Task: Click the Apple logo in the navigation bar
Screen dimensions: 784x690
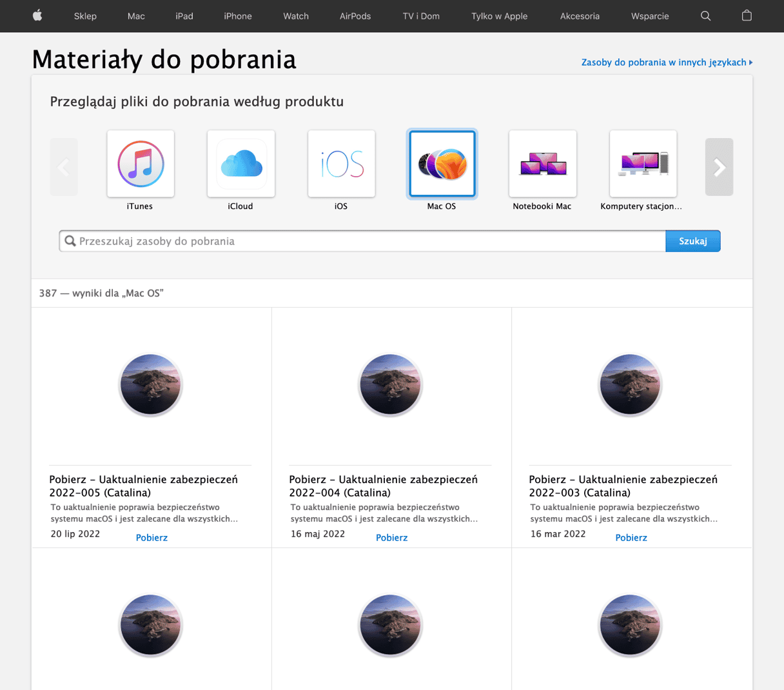Action: point(37,15)
